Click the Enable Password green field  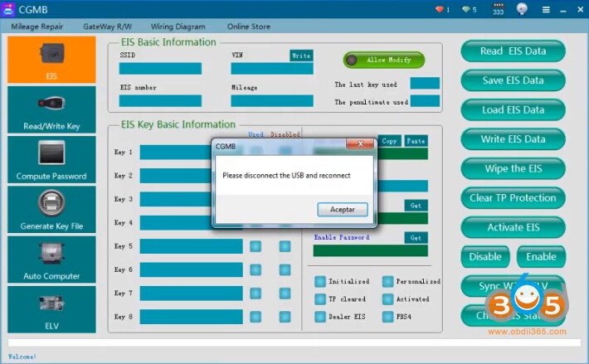pyautogui.click(x=370, y=250)
